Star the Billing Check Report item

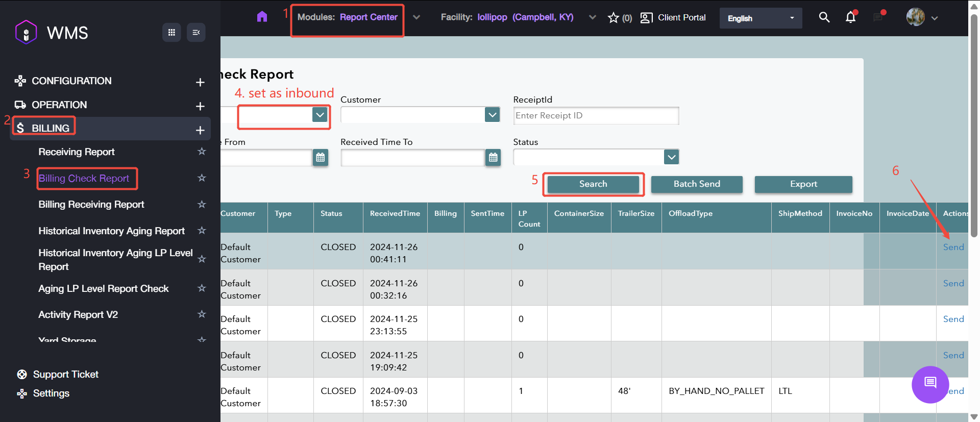[x=202, y=178]
